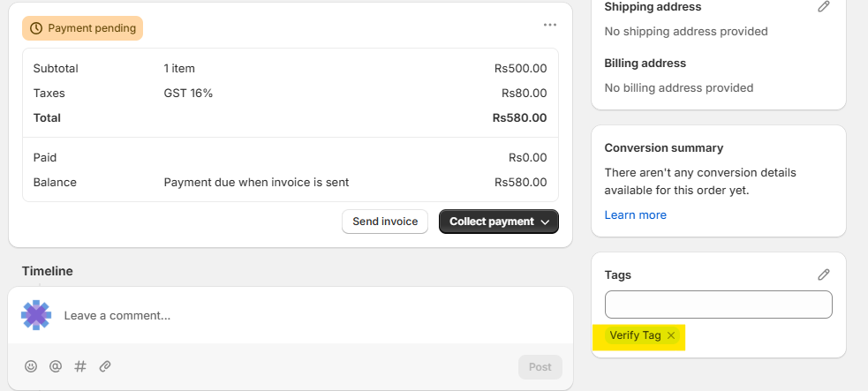Open the three-dot menu on payment card

(x=550, y=26)
